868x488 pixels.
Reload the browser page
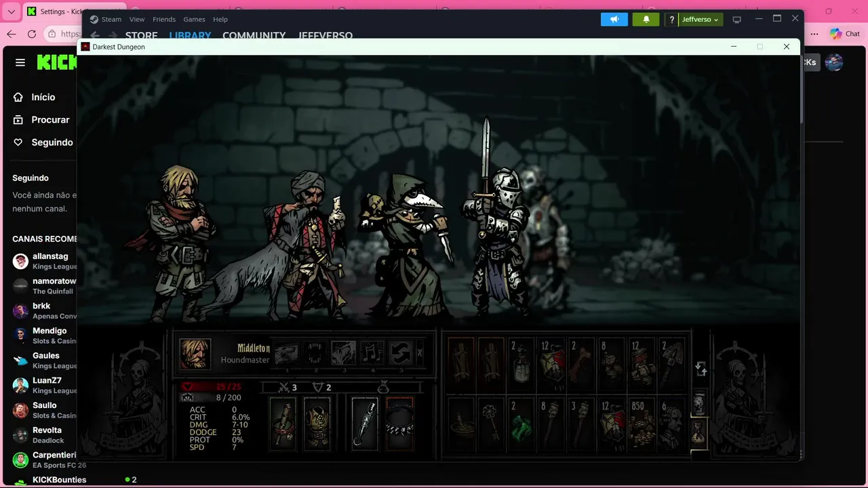pos(32,34)
